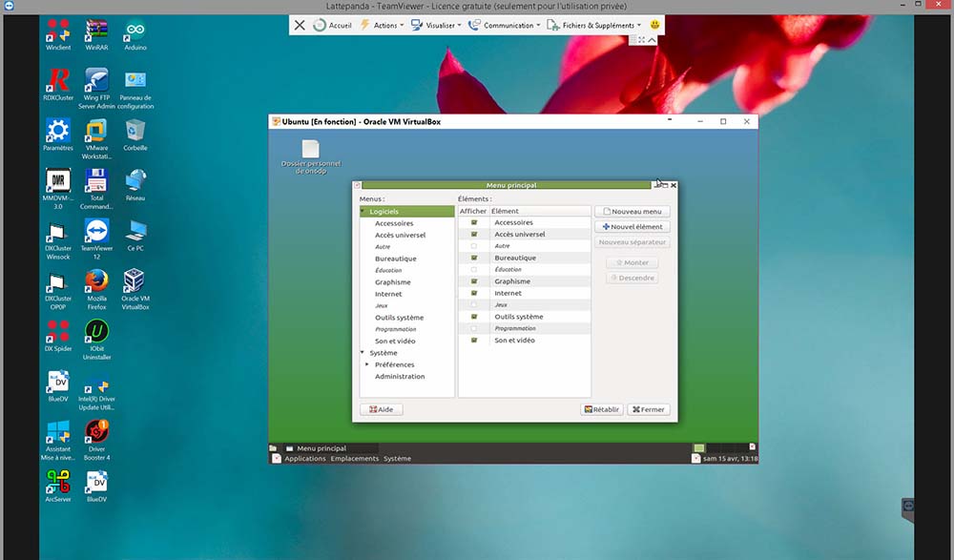Select the TeamViewer 12 desktop icon

coord(96,239)
